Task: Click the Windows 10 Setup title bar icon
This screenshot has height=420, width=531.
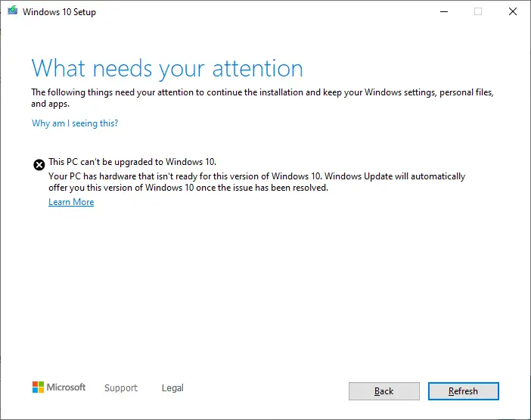Action: [13, 11]
